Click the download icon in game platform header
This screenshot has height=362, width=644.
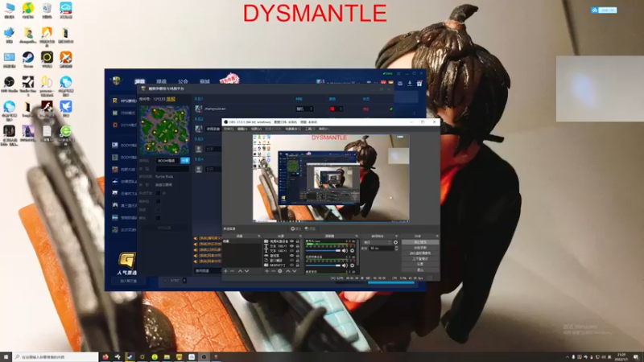(x=410, y=84)
